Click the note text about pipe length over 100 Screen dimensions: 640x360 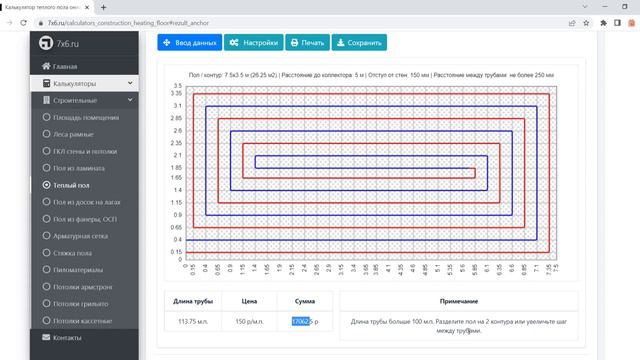tap(459, 326)
